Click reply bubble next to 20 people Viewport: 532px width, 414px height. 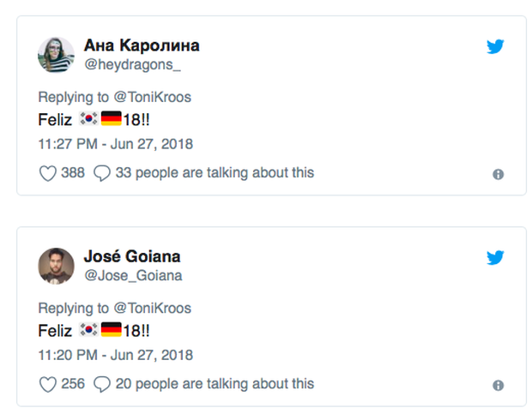point(101,384)
